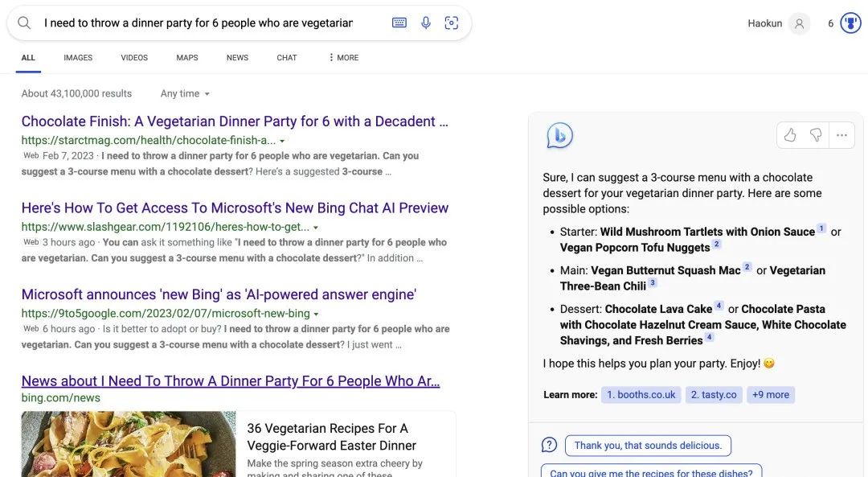Select the ALL results tab
868x477 pixels.
pyautogui.click(x=28, y=58)
